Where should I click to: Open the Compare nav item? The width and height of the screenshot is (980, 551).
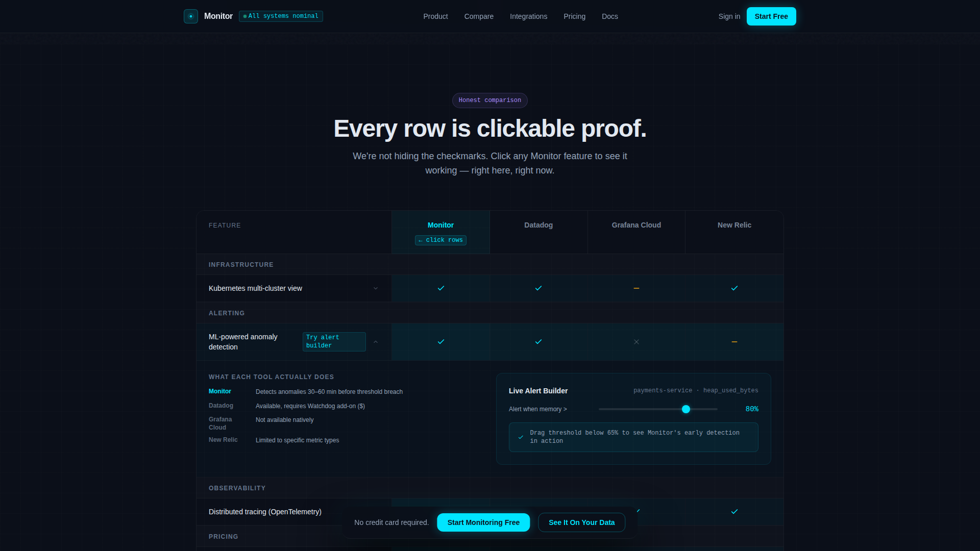(x=479, y=16)
